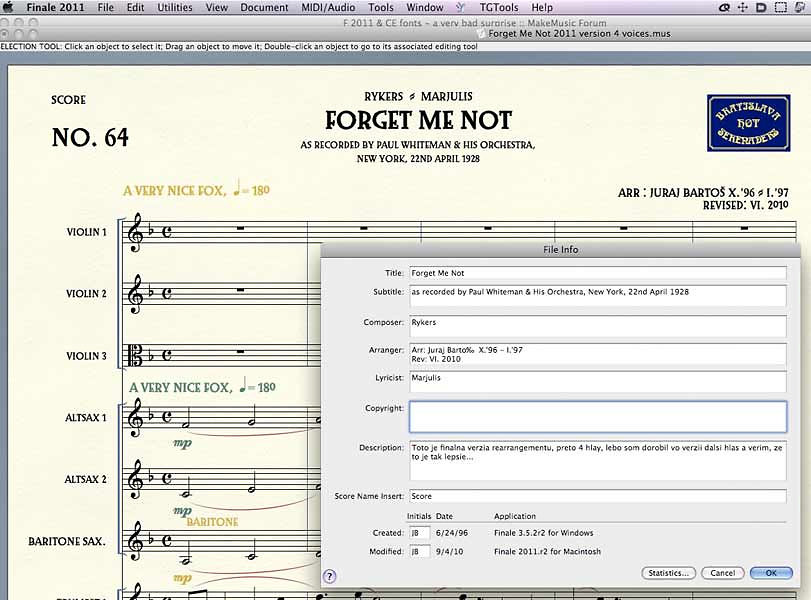Select the RYKERS MARJULIS composer text
The width and height of the screenshot is (811, 600).
pos(418,97)
